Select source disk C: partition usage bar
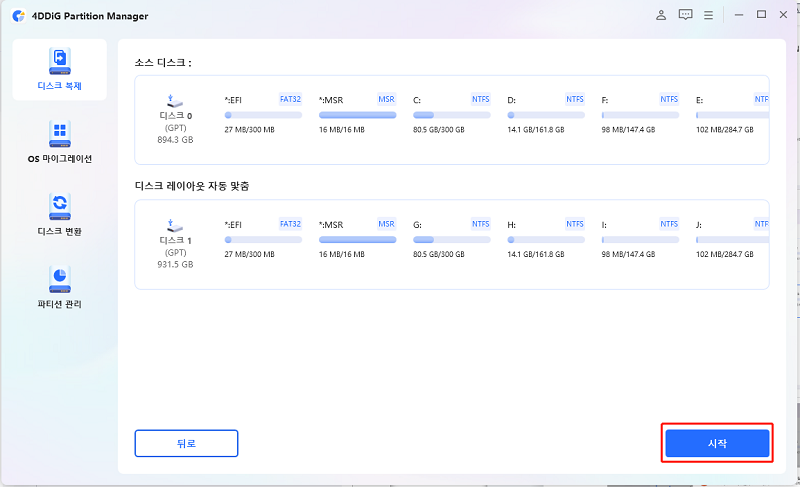The width and height of the screenshot is (800, 487). pos(452,115)
